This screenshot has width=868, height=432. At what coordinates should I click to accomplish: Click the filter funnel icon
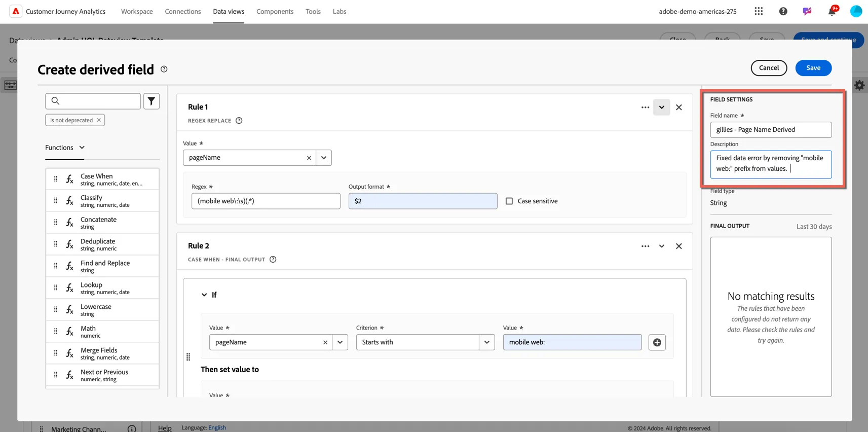[152, 101]
